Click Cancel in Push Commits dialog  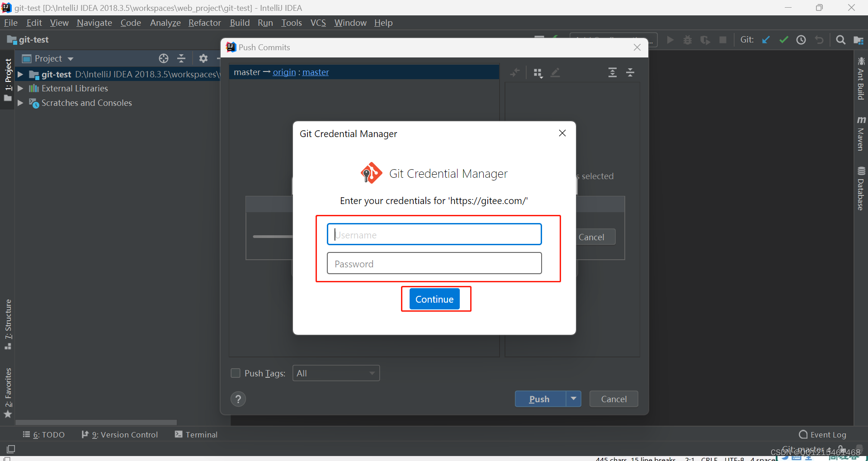pyautogui.click(x=613, y=399)
